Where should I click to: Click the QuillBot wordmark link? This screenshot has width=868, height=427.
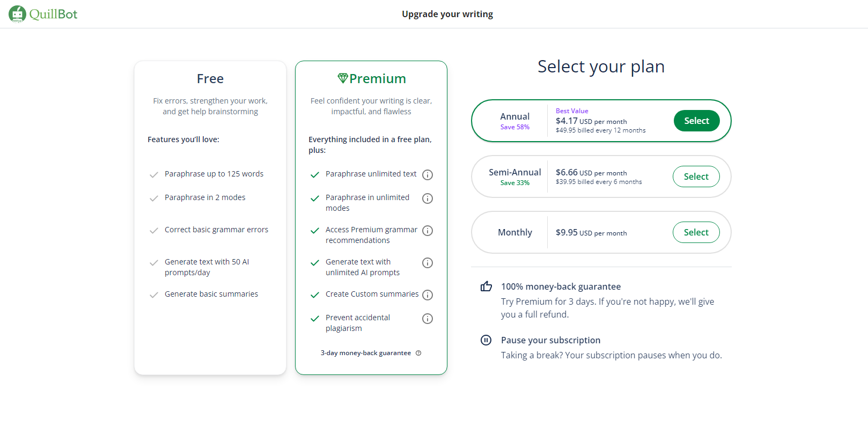[54, 14]
